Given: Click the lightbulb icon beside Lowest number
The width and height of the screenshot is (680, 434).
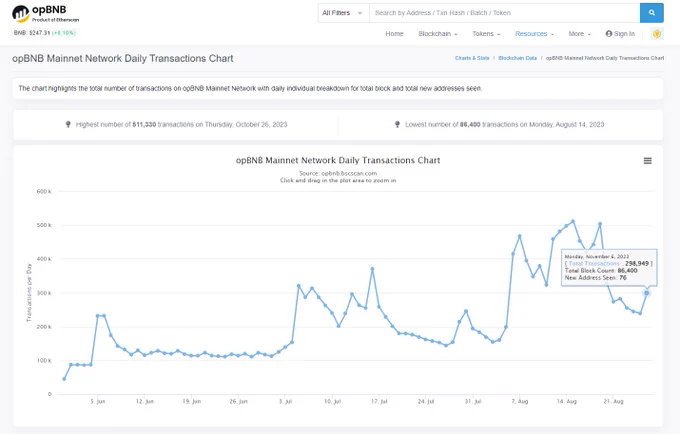Looking at the screenshot, I should point(397,124).
